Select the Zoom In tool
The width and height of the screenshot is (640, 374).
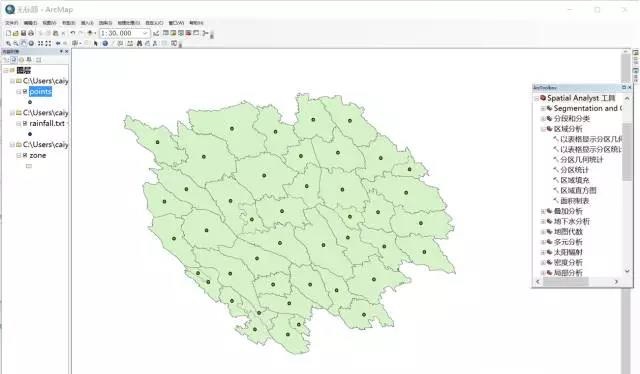click(9, 43)
